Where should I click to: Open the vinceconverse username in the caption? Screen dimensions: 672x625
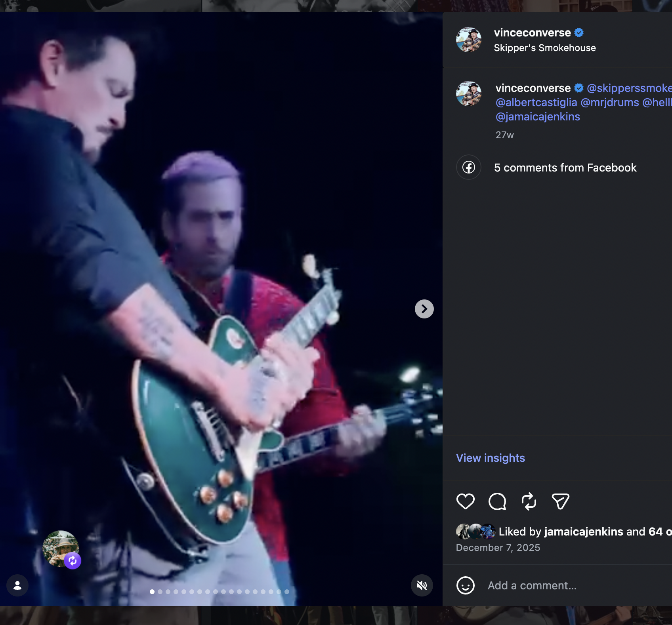point(533,88)
